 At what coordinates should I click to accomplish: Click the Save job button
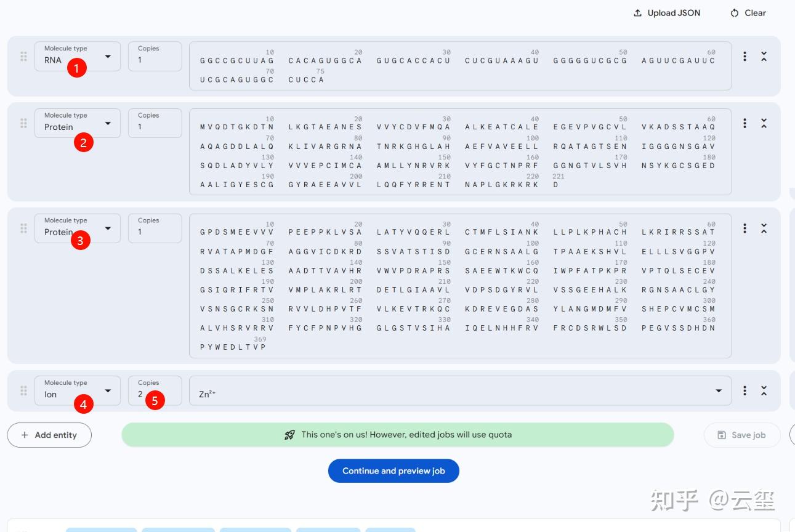742,435
